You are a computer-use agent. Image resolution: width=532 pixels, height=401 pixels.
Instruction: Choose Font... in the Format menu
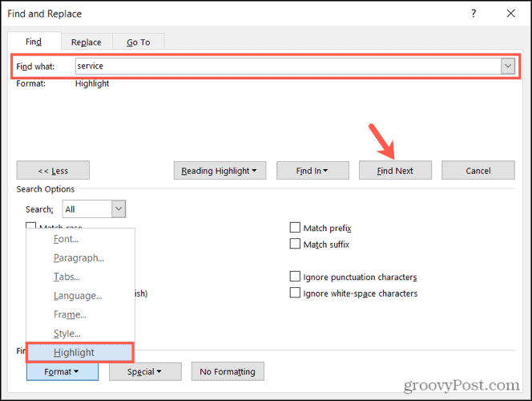[66, 239]
